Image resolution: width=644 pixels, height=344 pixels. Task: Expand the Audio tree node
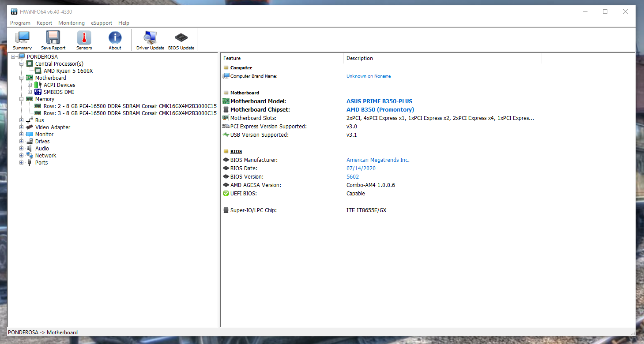pos(22,149)
